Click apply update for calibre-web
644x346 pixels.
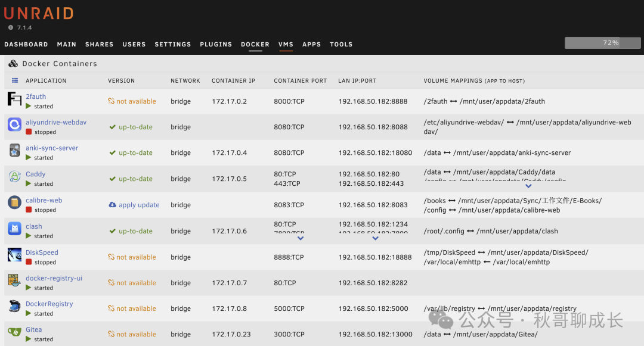pos(139,205)
